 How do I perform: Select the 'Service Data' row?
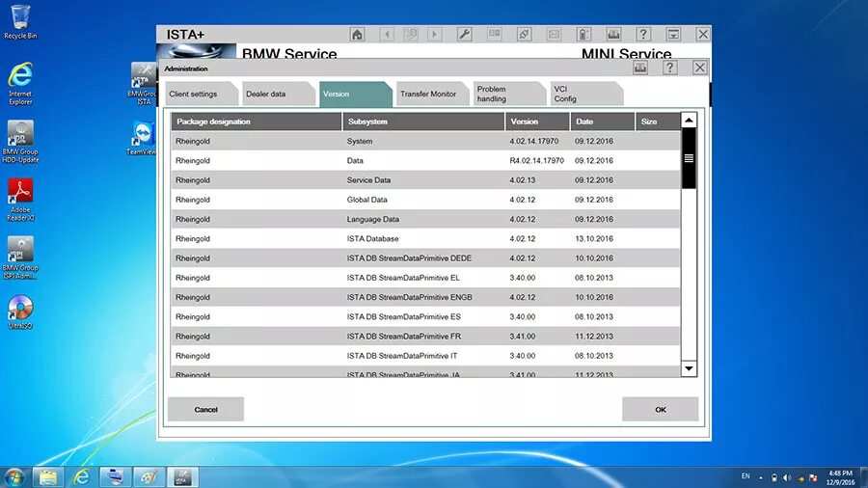point(425,180)
